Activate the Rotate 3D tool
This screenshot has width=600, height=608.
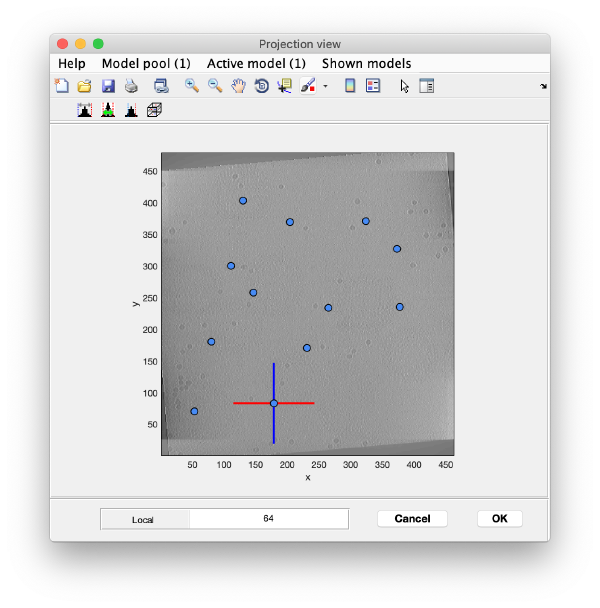(261, 86)
